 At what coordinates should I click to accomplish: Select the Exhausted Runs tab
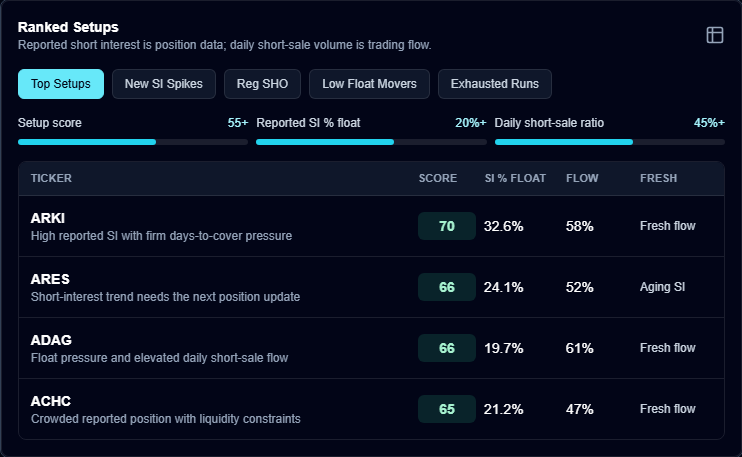click(x=495, y=84)
